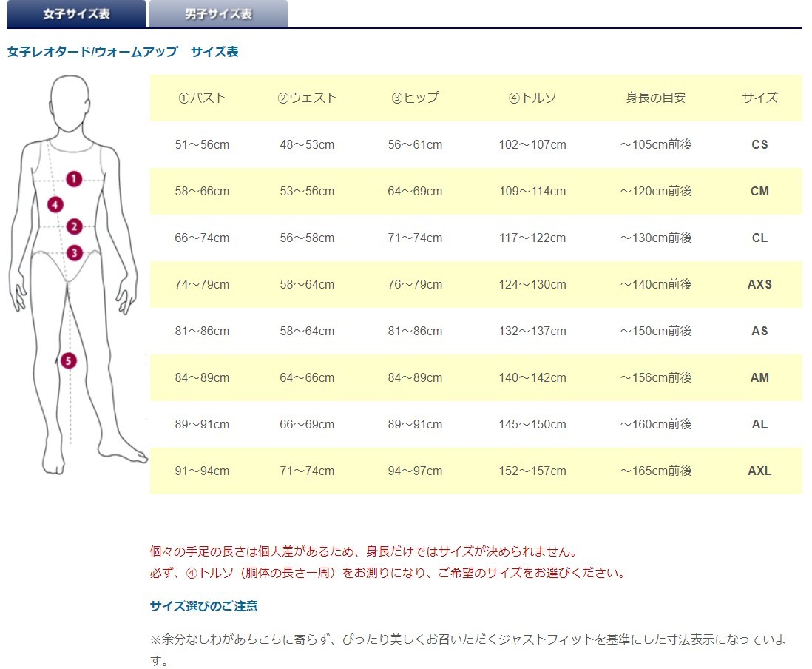This screenshot has height=669, width=812.
Task: Select the AS size cell
Action: click(759, 331)
